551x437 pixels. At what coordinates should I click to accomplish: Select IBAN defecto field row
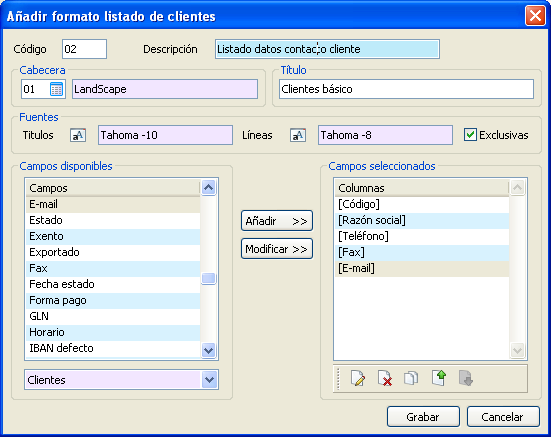tap(113, 348)
